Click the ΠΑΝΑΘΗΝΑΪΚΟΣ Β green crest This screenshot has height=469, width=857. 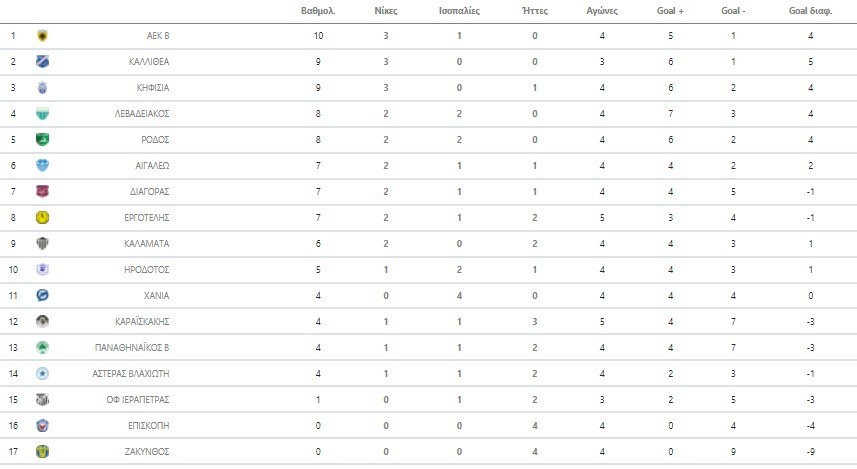42,347
